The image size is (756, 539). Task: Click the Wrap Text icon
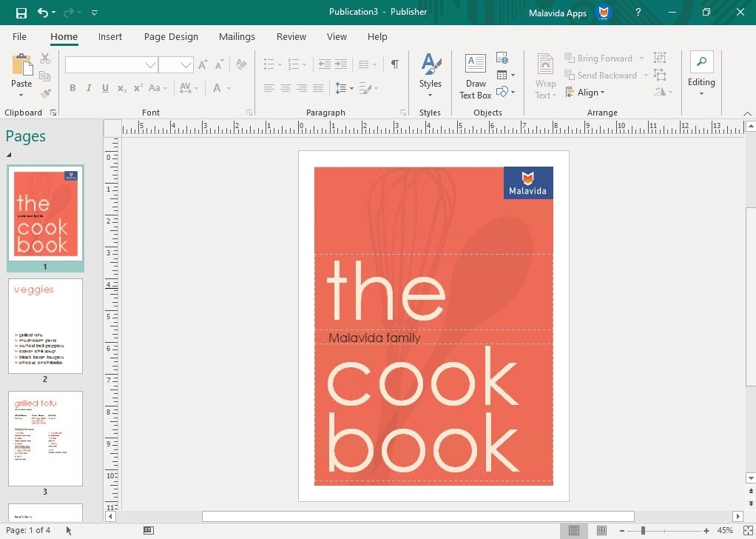pyautogui.click(x=545, y=70)
